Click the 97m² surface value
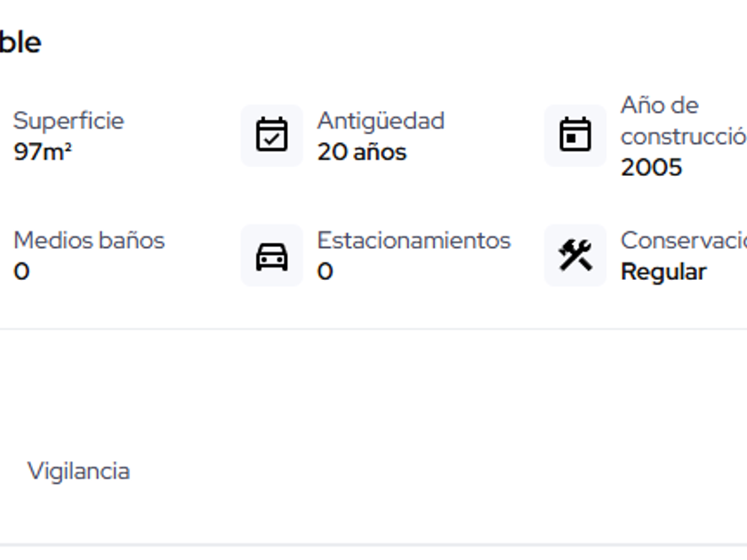The width and height of the screenshot is (747, 560). (43, 152)
